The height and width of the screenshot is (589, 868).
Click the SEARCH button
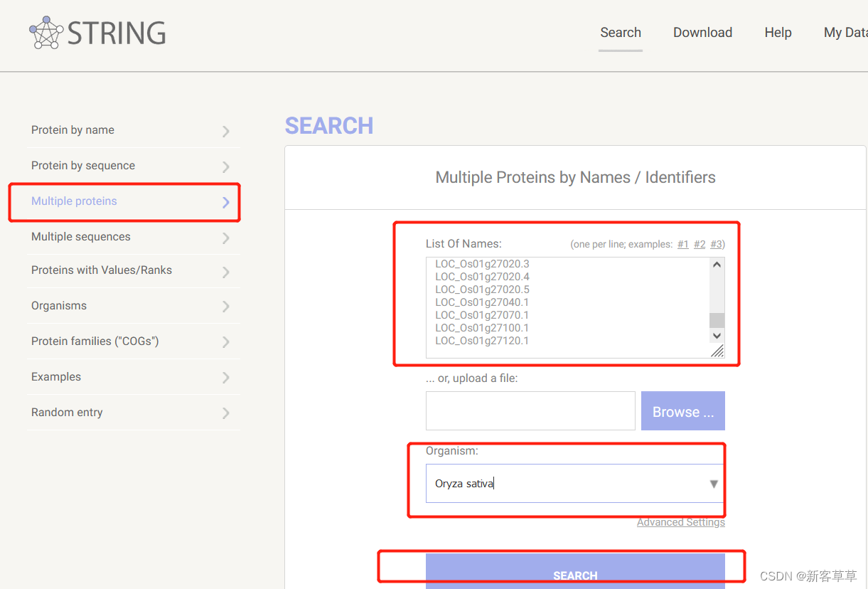(x=575, y=571)
